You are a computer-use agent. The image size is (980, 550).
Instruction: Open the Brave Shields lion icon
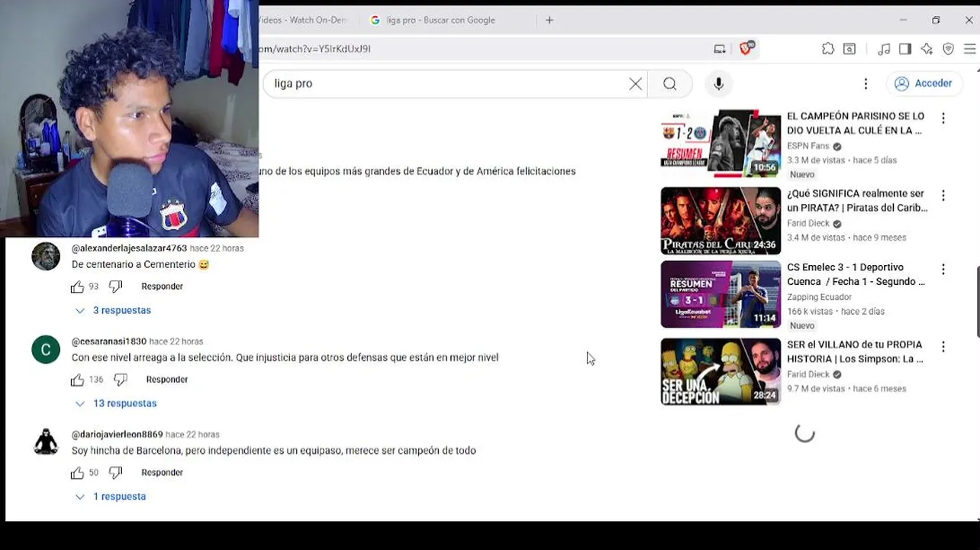point(746,48)
